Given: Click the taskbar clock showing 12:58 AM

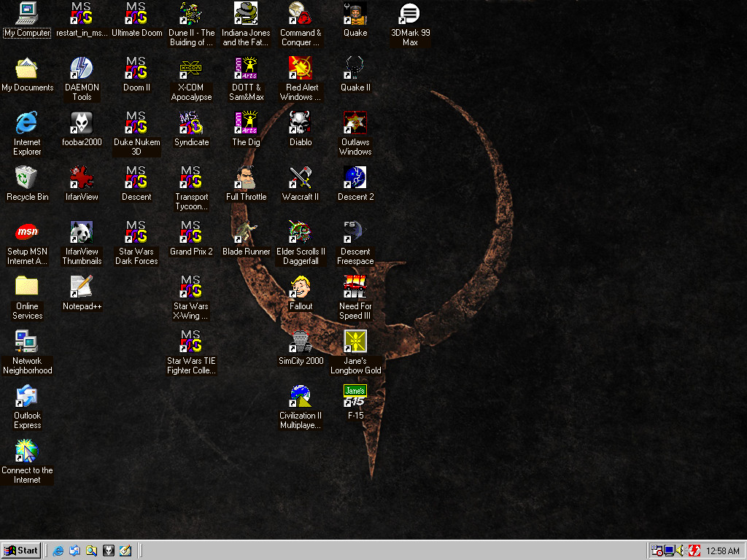Looking at the screenshot, I should [x=723, y=551].
